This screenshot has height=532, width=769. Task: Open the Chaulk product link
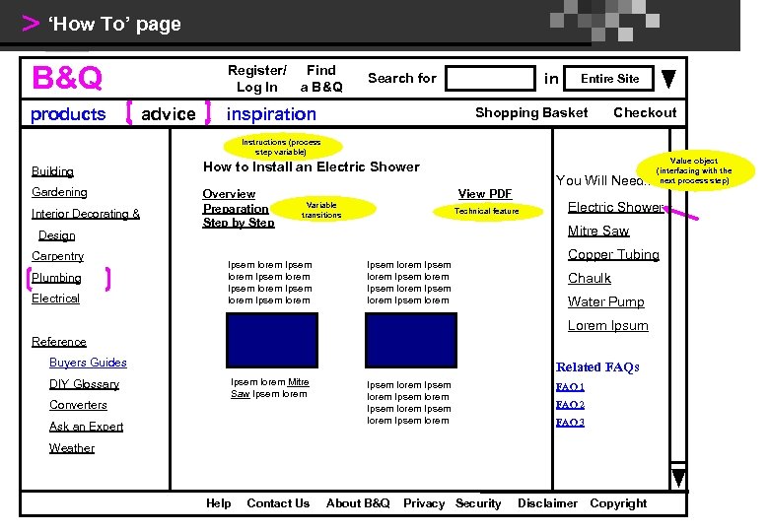click(590, 278)
